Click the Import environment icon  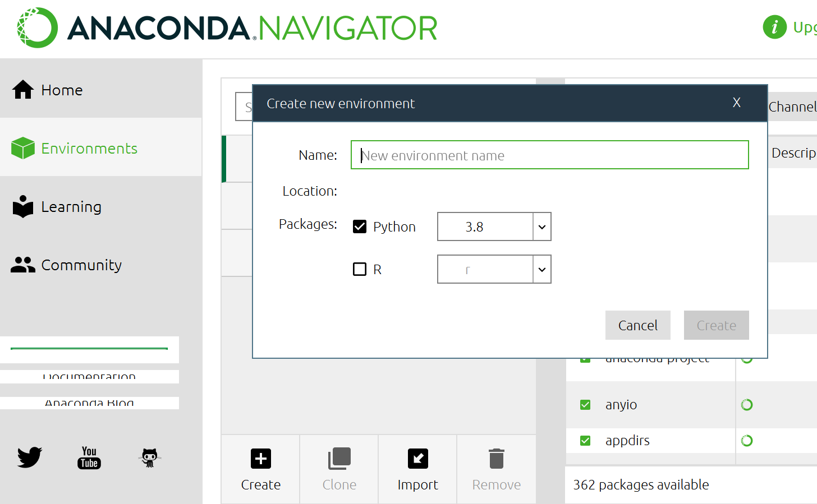tap(418, 459)
